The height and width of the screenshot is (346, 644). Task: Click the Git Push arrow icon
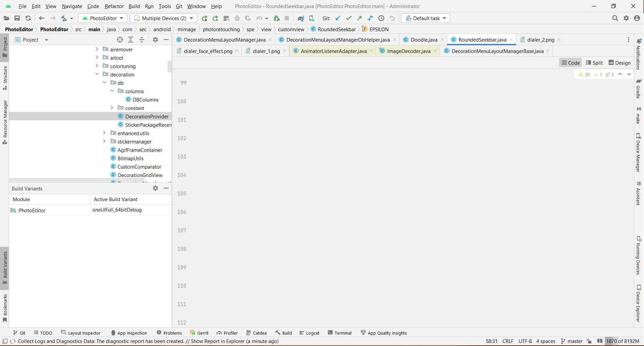click(359, 18)
